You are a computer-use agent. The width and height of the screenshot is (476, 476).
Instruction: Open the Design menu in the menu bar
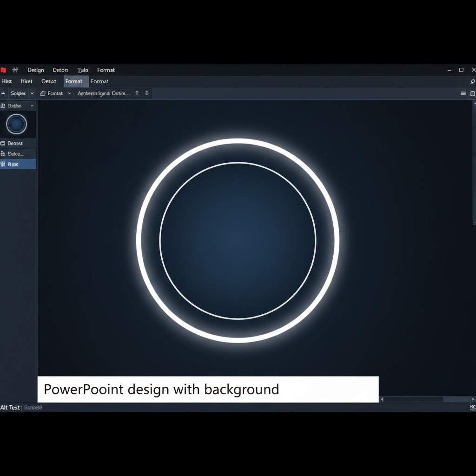tap(36, 70)
